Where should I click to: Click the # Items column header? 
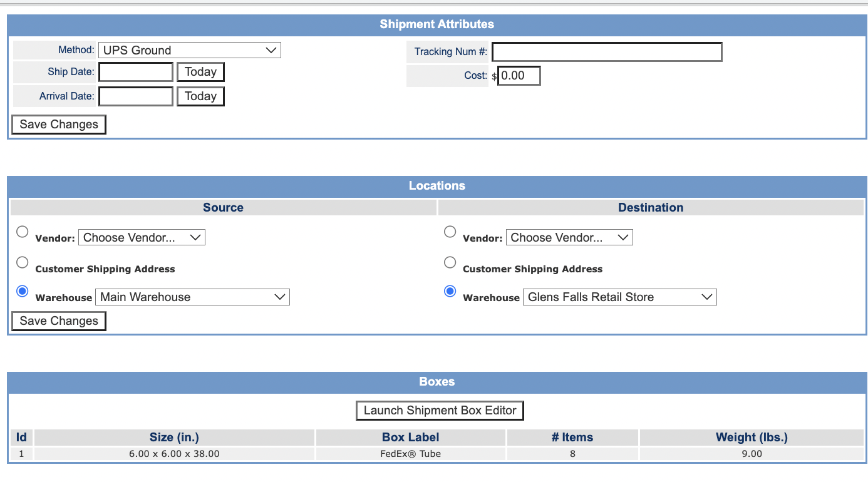tap(572, 438)
